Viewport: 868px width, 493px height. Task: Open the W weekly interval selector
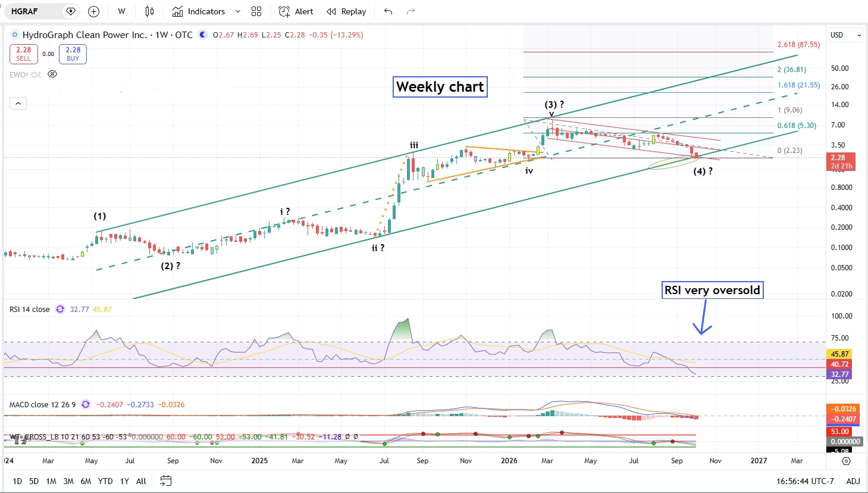[121, 11]
